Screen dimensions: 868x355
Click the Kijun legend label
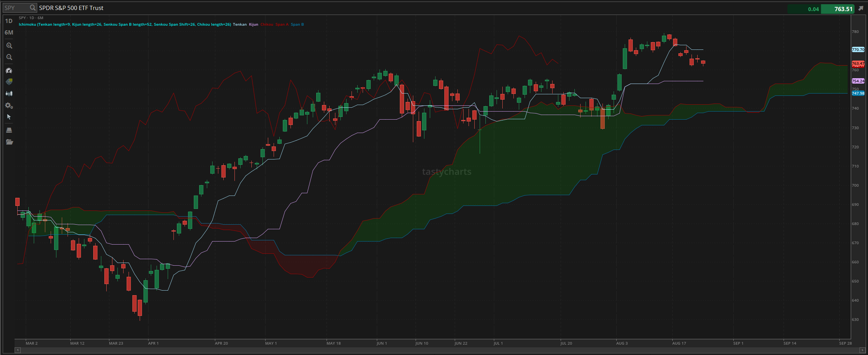tap(254, 25)
